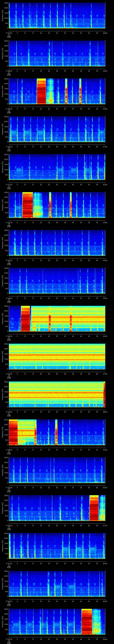The width and height of the screenshot is (114, 644).
Task: Click the 17:42:00 start time label
Action: (9, 223)
